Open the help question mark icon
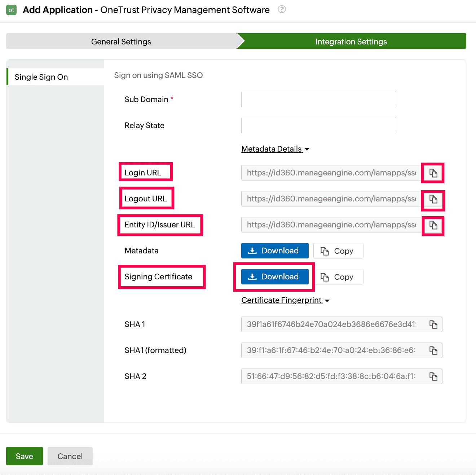Viewport: 476px width, 475px height. click(282, 9)
